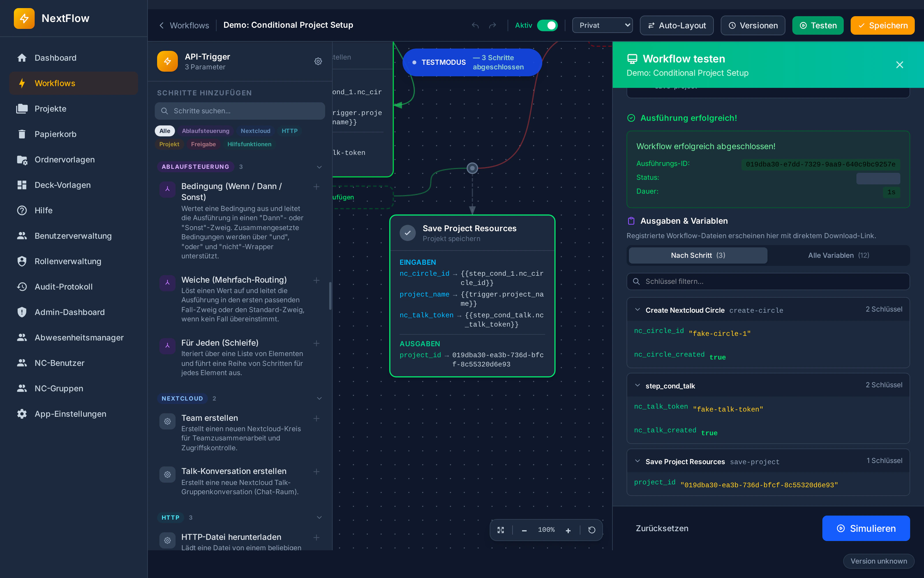924x578 pixels.
Task: Click the canvas connector junction node
Action: click(x=472, y=168)
